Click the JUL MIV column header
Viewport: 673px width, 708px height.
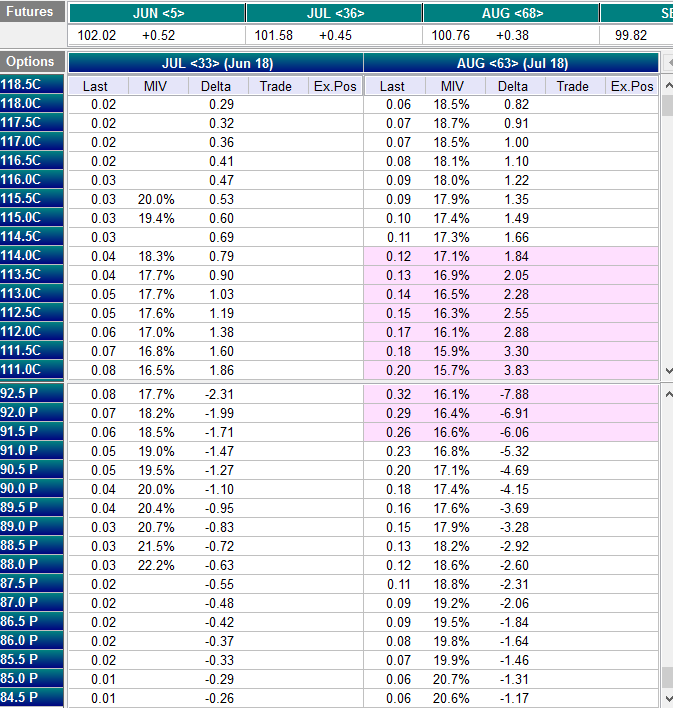click(158, 86)
